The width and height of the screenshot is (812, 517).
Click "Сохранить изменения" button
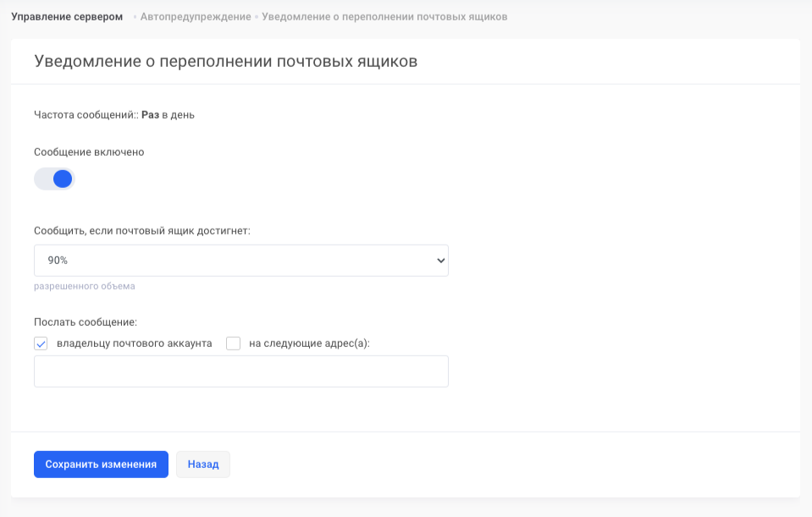[101, 465]
